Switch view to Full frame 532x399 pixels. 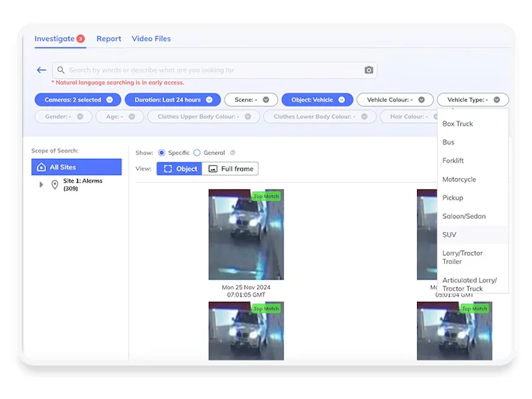click(230, 169)
